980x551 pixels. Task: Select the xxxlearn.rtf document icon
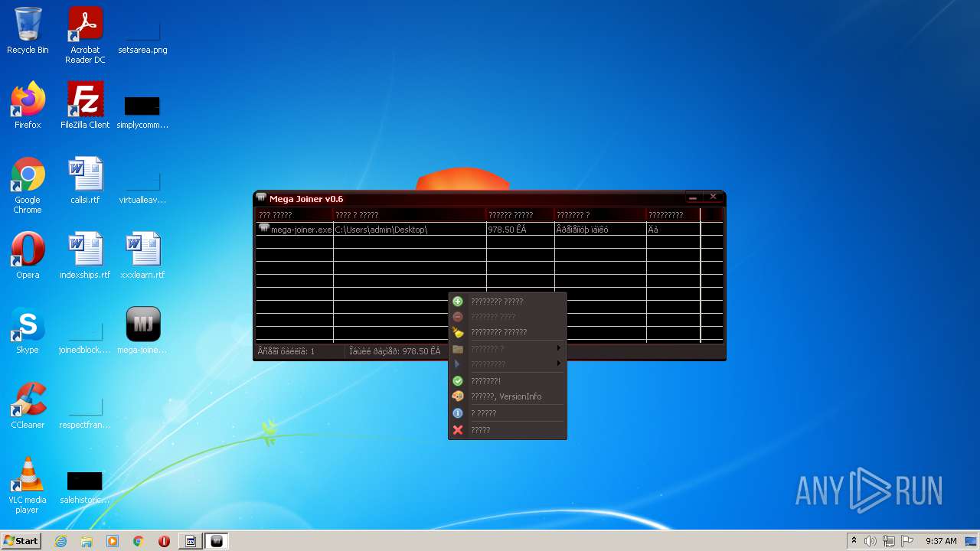[142, 256]
